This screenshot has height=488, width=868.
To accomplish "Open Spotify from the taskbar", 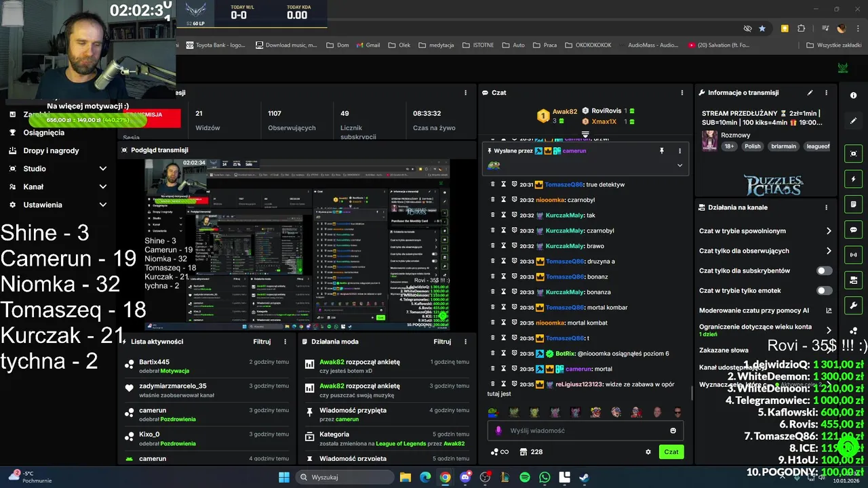I will pos(525,477).
